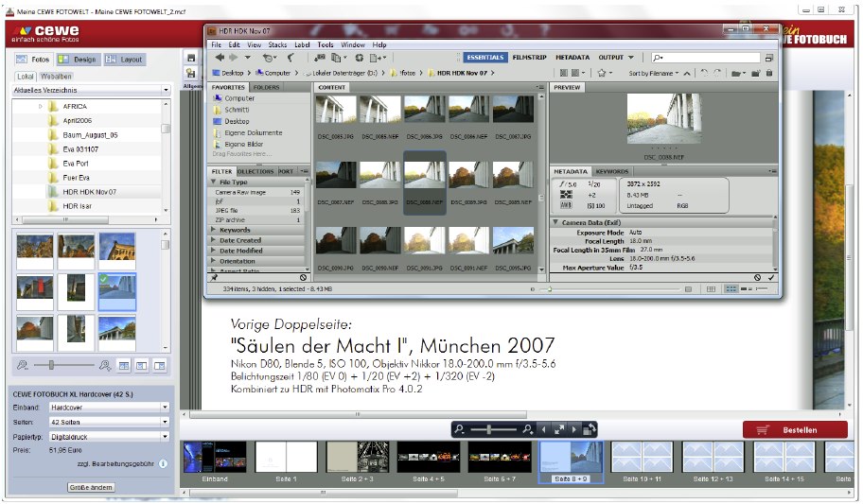Switch to the Filmstrip workspace tab
This screenshot has height=504, width=863.
(x=529, y=58)
